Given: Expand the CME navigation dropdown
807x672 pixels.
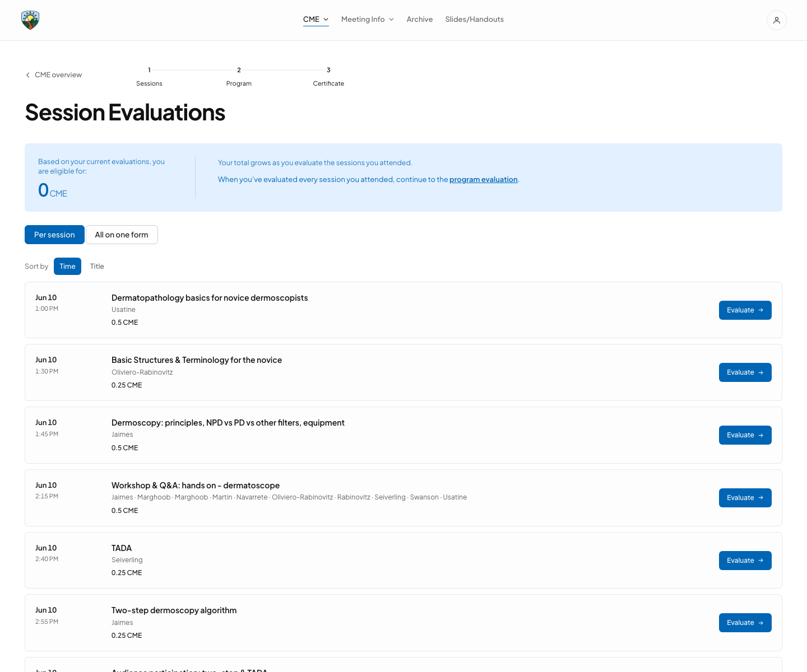Looking at the screenshot, I should [x=316, y=20].
